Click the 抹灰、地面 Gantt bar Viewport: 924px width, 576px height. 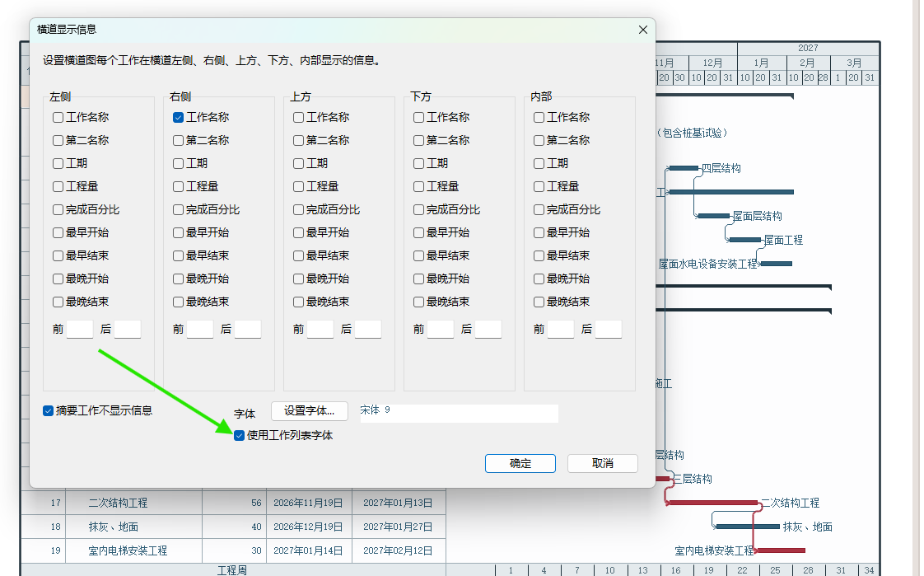747,527
